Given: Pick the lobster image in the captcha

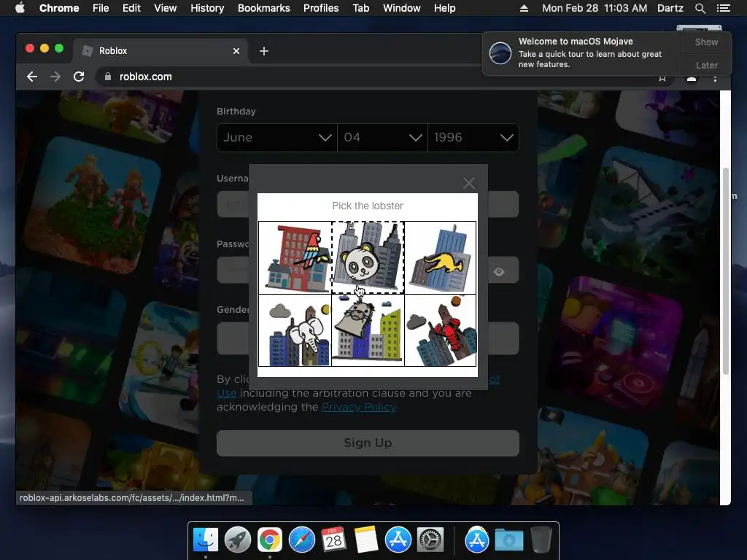Looking at the screenshot, I should point(441,330).
